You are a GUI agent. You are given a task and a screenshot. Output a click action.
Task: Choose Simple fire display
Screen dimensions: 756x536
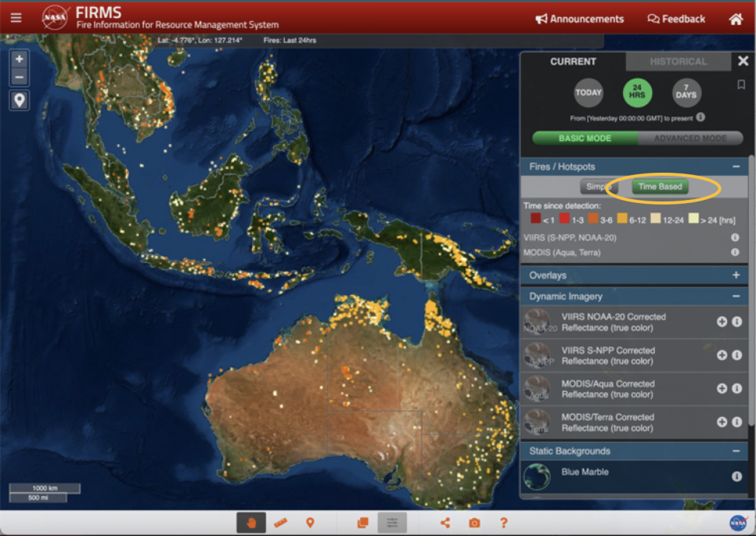click(598, 187)
